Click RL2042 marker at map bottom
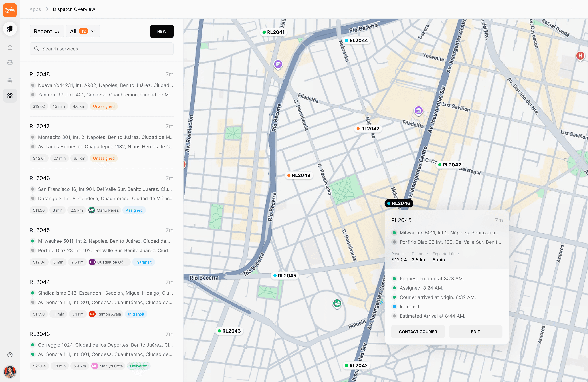 tap(356, 365)
